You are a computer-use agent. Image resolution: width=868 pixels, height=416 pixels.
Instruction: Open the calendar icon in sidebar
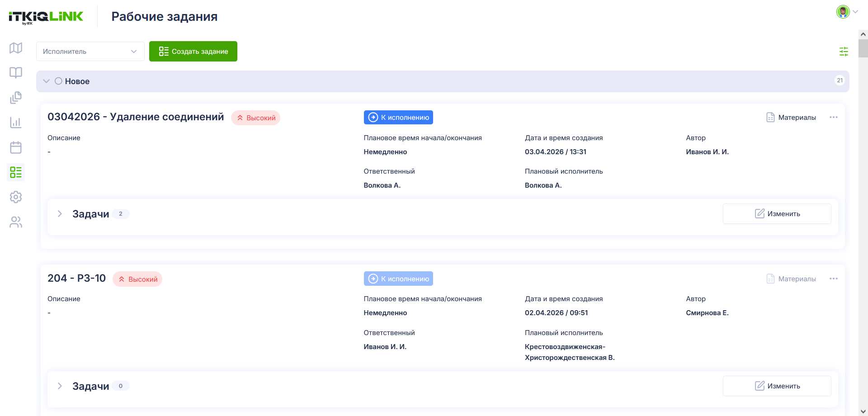pos(16,147)
